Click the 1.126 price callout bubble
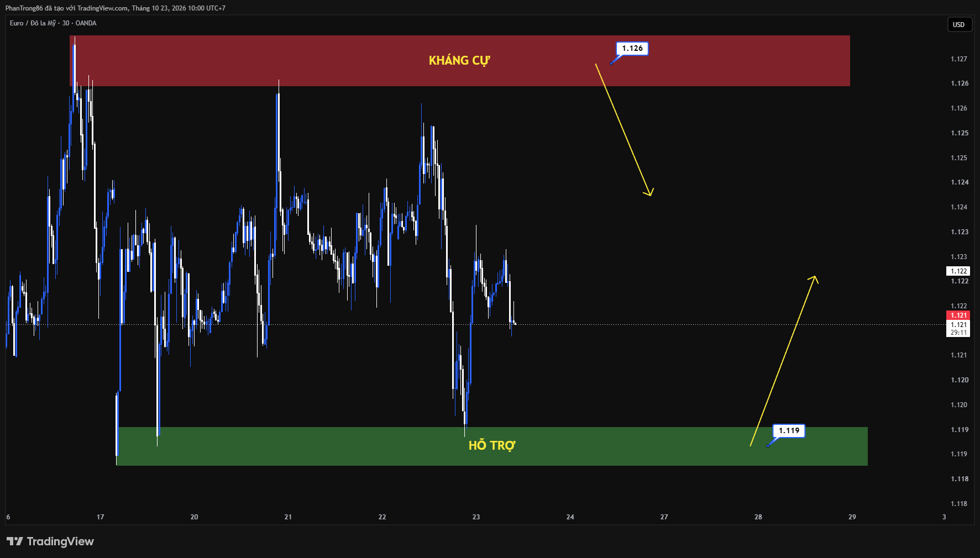This screenshot has width=980, height=558. click(x=632, y=49)
